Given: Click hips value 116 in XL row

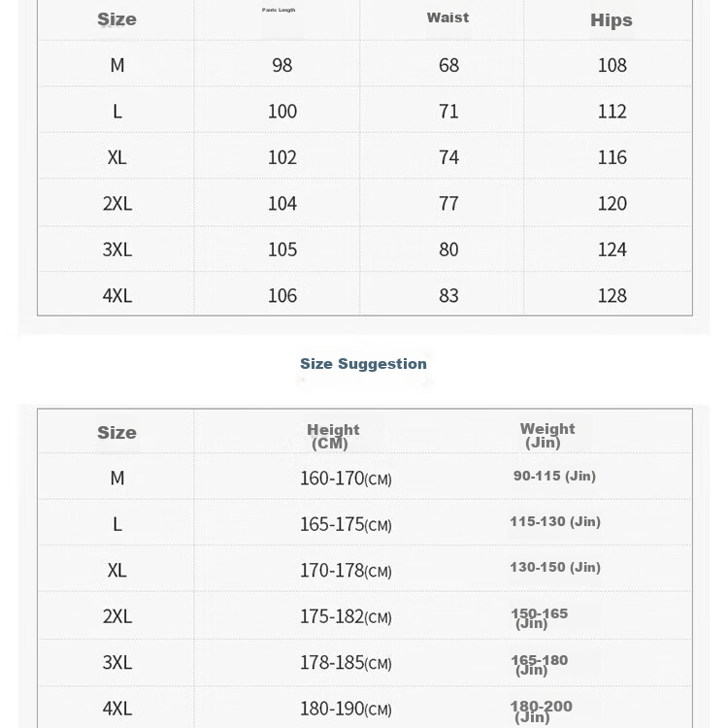Looking at the screenshot, I should point(612,157).
